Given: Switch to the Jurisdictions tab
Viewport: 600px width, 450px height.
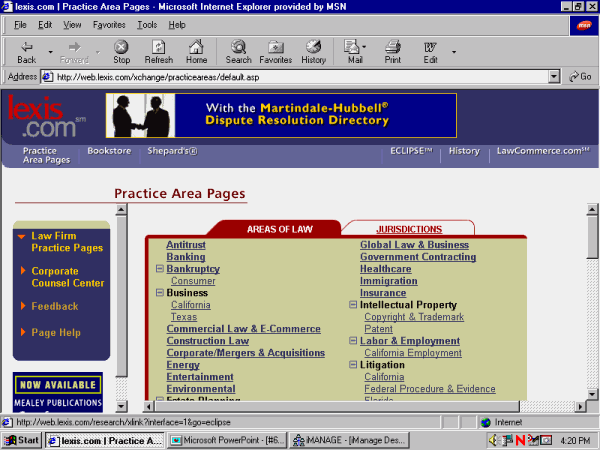Looking at the screenshot, I should pyautogui.click(x=408, y=229).
